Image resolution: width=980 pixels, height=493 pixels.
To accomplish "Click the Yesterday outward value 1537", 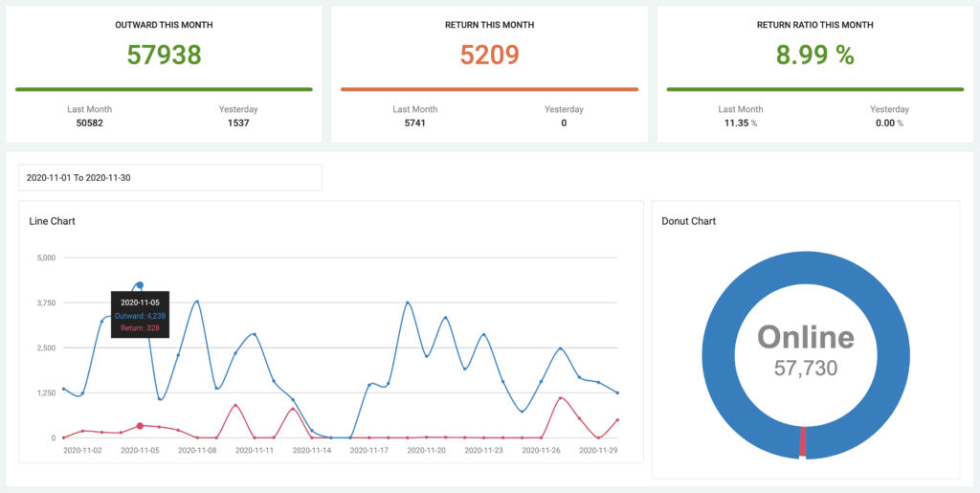I will pos(238,123).
